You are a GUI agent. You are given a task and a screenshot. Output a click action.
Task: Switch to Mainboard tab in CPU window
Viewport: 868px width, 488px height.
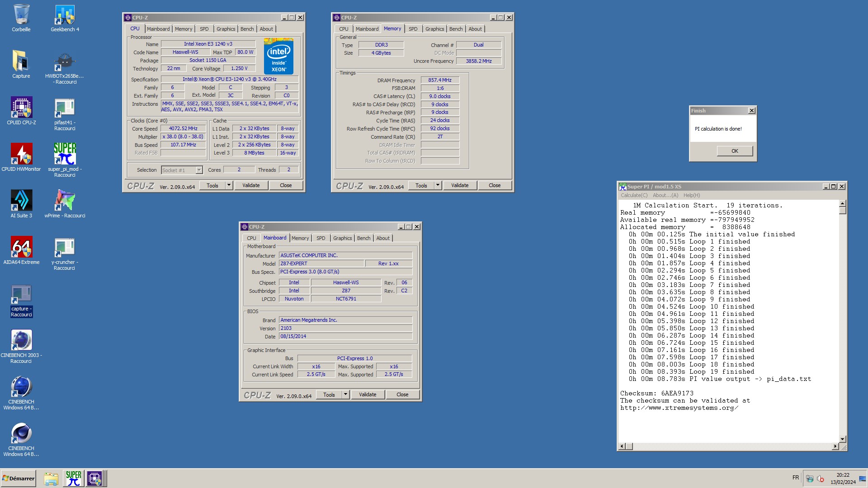(158, 29)
